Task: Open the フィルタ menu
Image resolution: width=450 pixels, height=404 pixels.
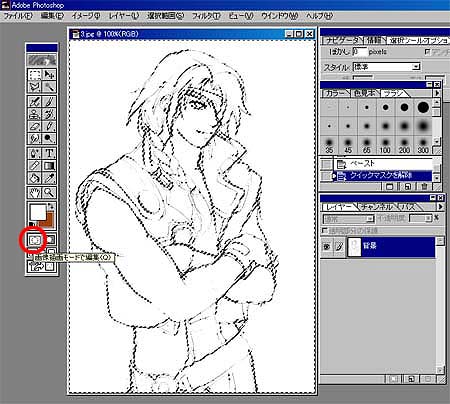Action: (x=206, y=16)
